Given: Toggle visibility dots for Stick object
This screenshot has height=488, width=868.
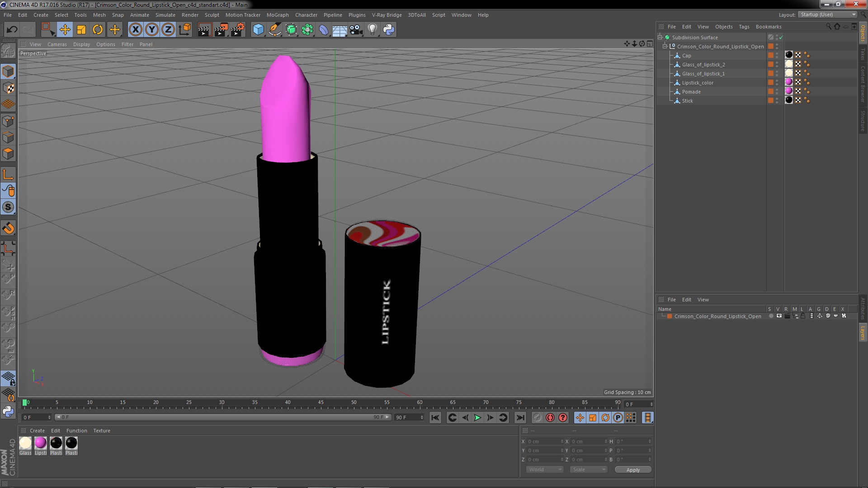Looking at the screenshot, I should pyautogui.click(x=777, y=101).
